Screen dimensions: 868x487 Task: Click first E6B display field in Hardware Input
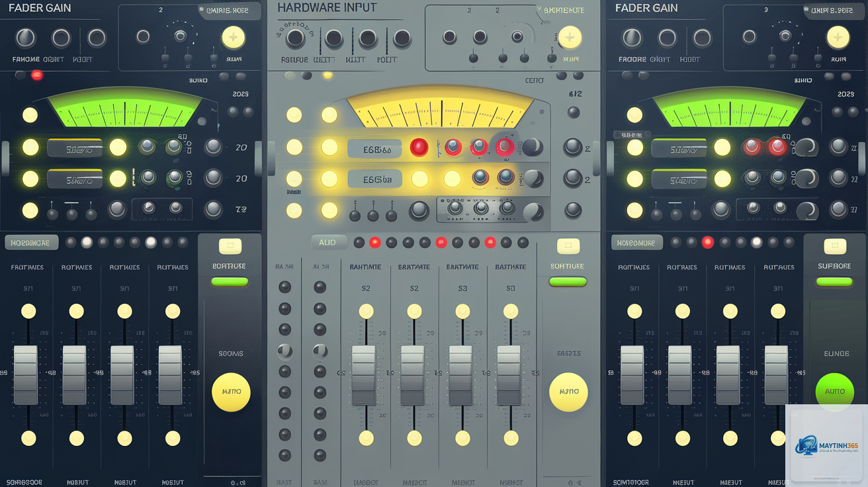click(374, 148)
